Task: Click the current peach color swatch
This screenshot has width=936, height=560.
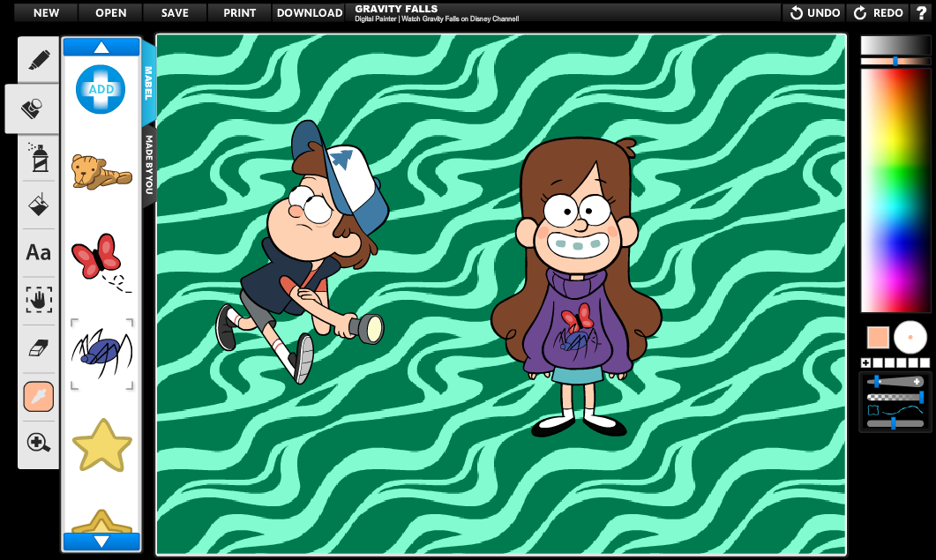Action: pyautogui.click(x=878, y=337)
